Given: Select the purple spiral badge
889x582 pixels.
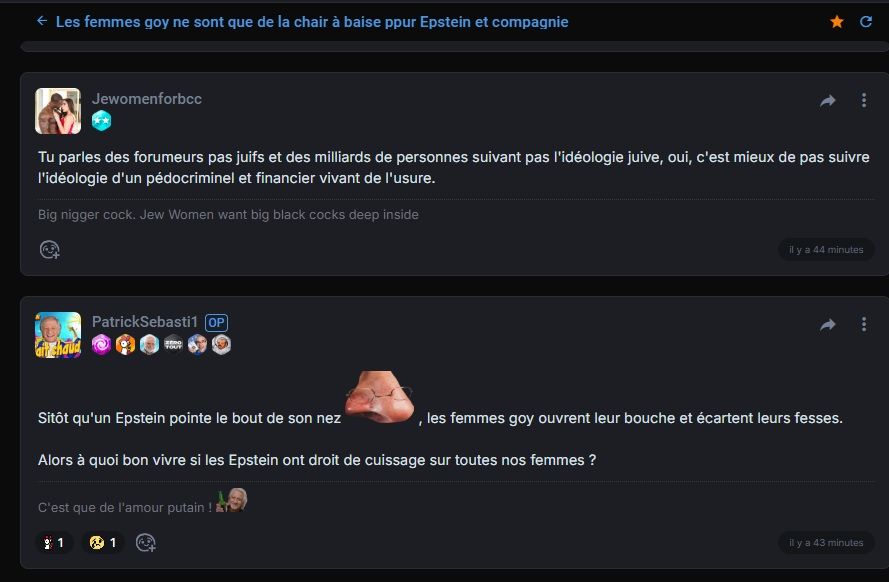Looking at the screenshot, I should tap(101, 344).
